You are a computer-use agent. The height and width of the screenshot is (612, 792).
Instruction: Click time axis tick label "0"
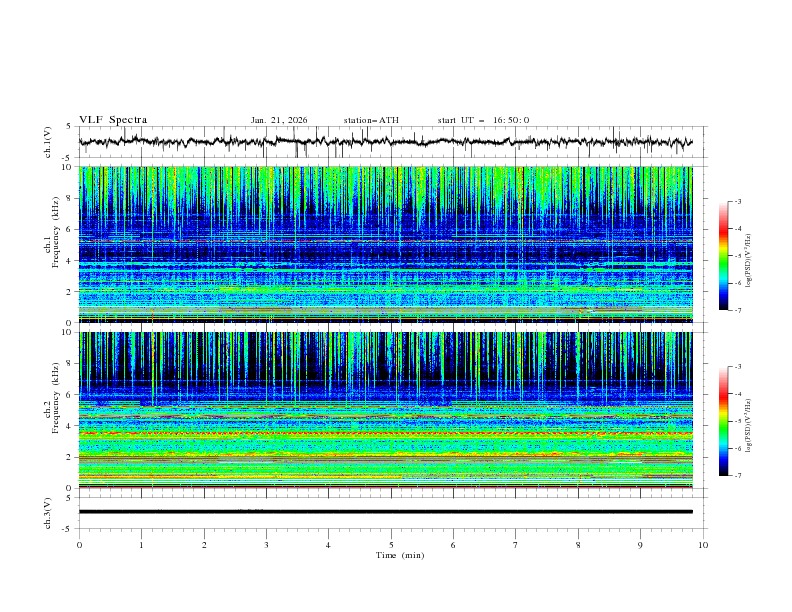[79, 545]
